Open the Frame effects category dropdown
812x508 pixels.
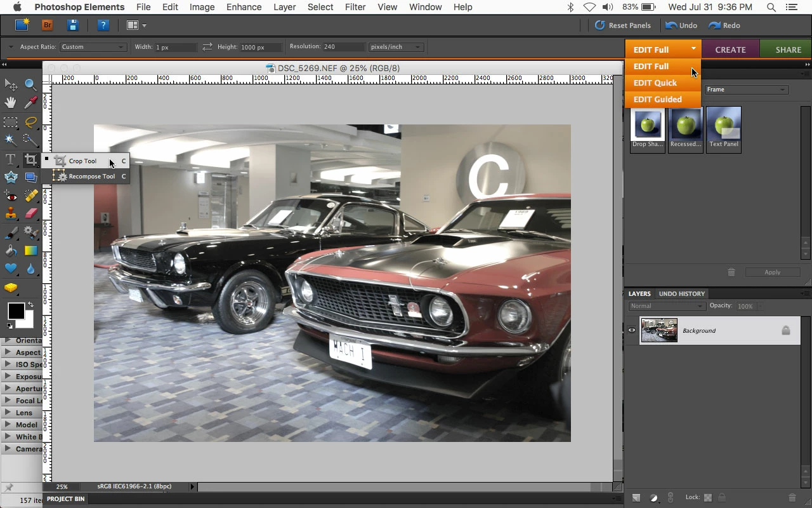pyautogui.click(x=747, y=90)
